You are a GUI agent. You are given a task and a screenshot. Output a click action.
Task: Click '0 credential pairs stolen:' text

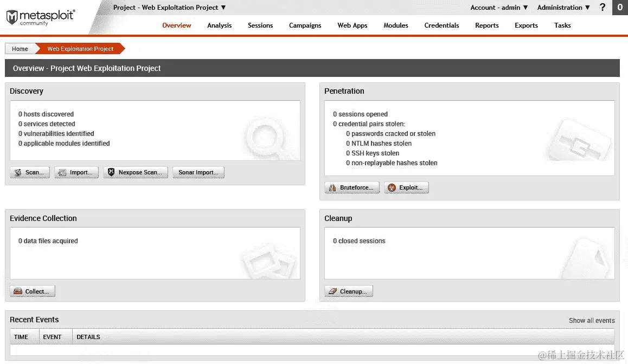(x=369, y=124)
